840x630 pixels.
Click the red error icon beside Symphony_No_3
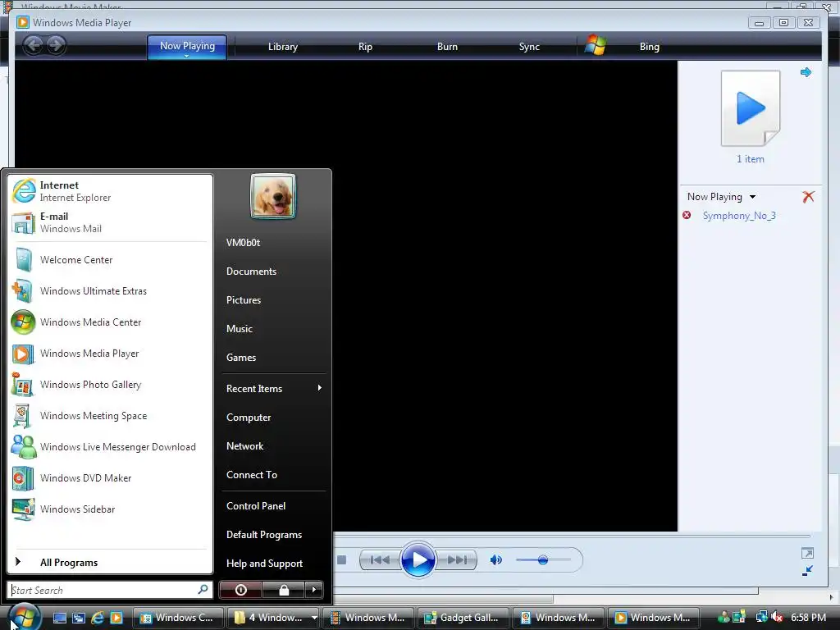tap(687, 216)
